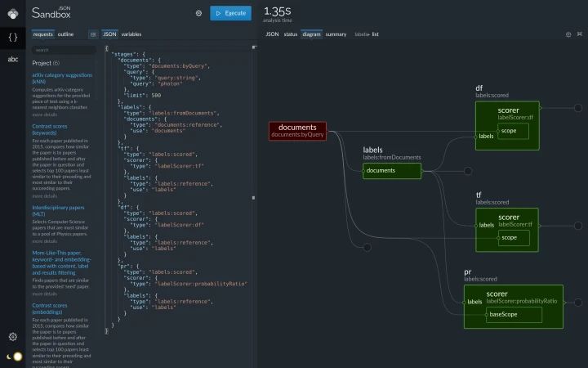This screenshot has height=368, width=588.
Task: Click "labels:fromDocuments" value in editor
Action: (x=184, y=113)
